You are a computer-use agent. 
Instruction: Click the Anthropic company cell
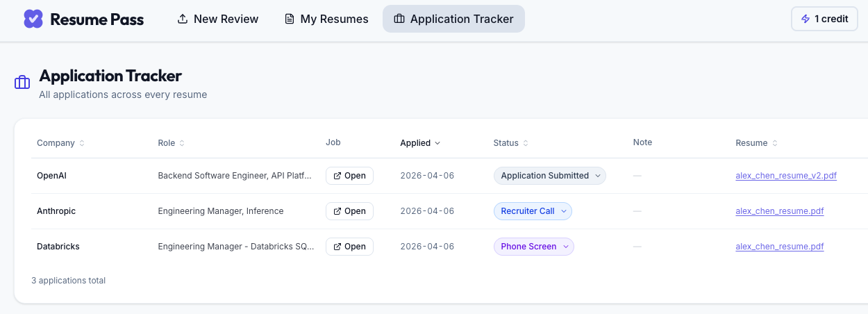(56, 211)
